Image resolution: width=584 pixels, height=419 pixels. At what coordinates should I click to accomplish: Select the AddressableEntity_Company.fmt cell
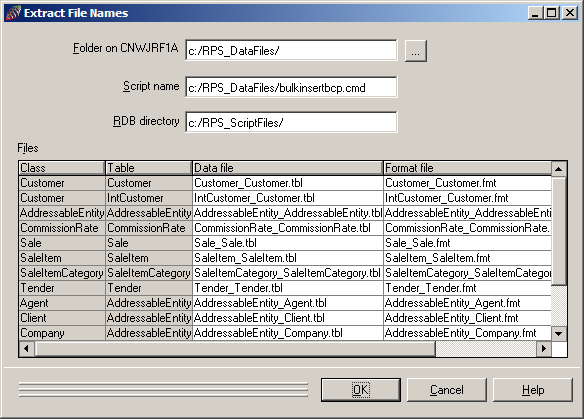click(x=467, y=333)
